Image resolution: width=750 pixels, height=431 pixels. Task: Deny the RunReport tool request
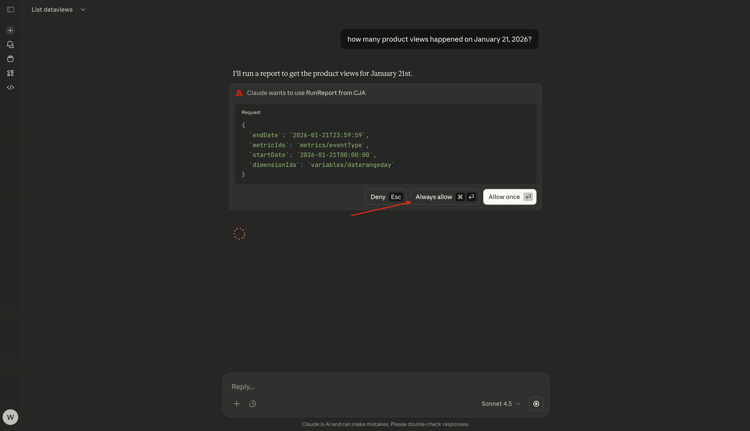pos(386,197)
